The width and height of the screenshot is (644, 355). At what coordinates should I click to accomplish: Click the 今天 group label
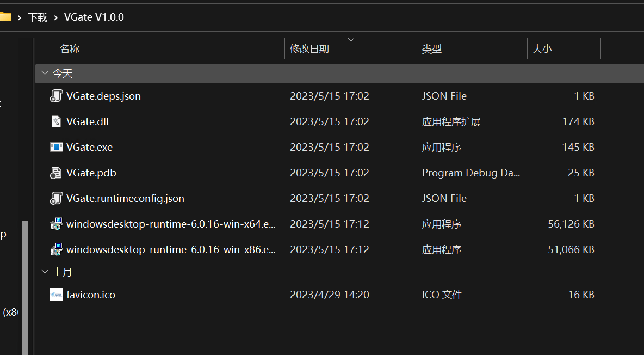tap(63, 73)
